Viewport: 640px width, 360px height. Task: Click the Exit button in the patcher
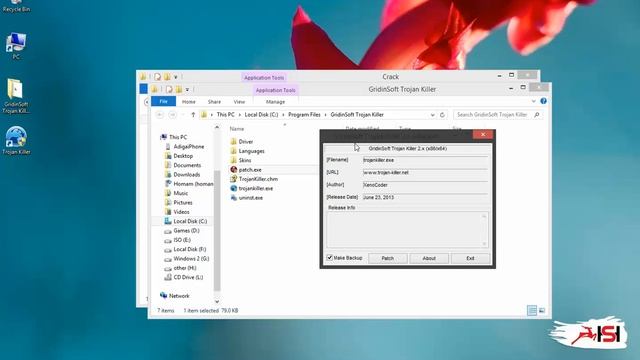(x=470, y=258)
